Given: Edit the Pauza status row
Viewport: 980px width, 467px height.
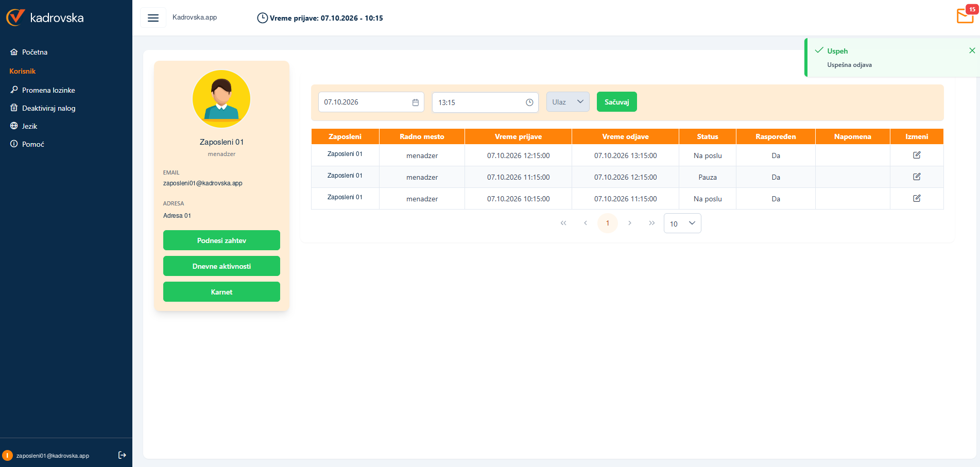Looking at the screenshot, I should pos(917,177).
